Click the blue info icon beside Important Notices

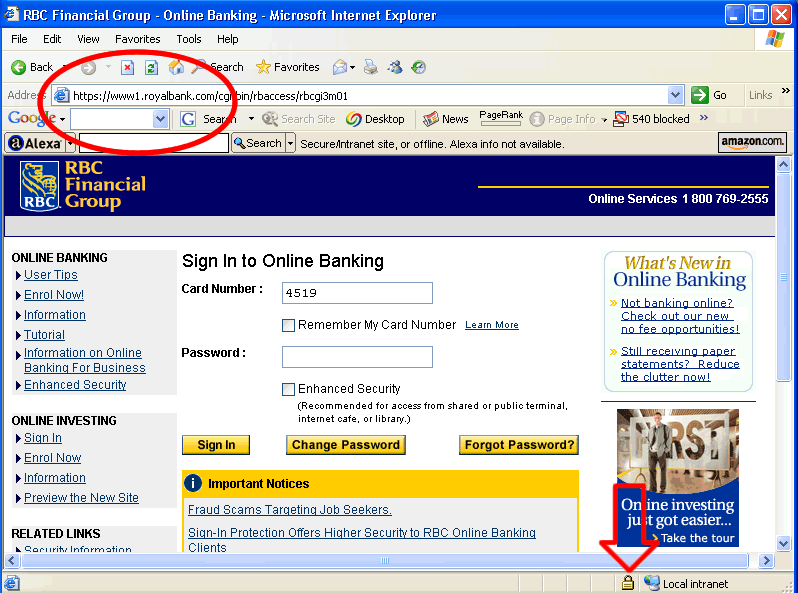(x=193, y=483)
